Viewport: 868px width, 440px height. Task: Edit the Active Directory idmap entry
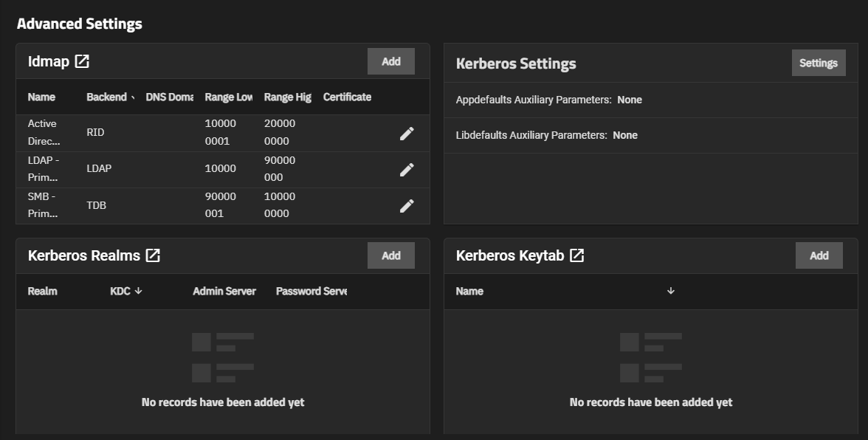[407, 132]
